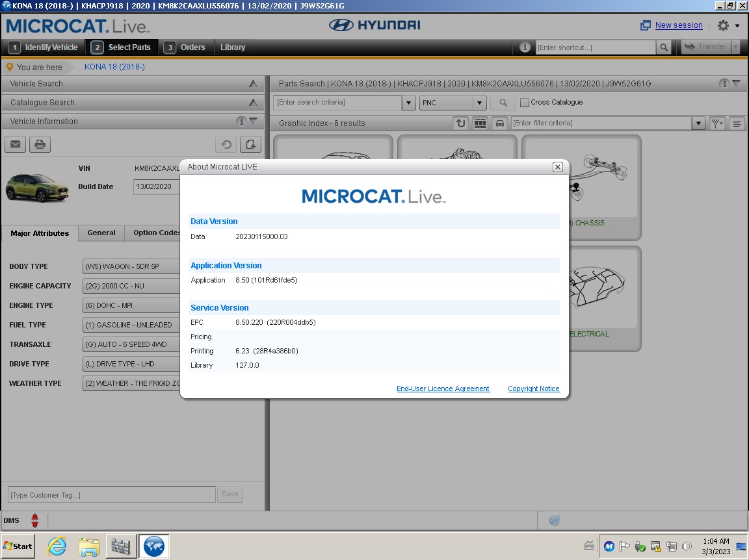Switch to list view icon

point(737,123)
